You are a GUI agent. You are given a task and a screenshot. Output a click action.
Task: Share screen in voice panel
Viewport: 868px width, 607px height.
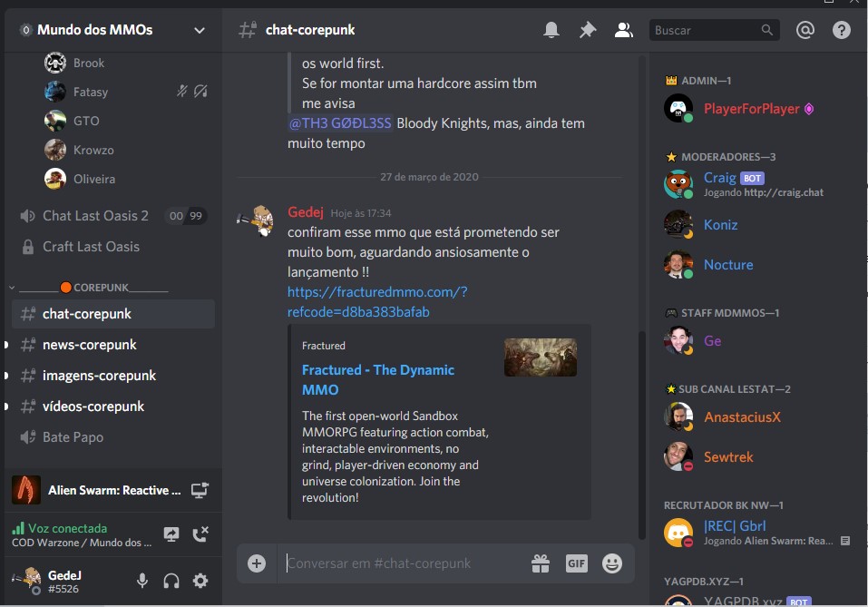coord(171,534)
